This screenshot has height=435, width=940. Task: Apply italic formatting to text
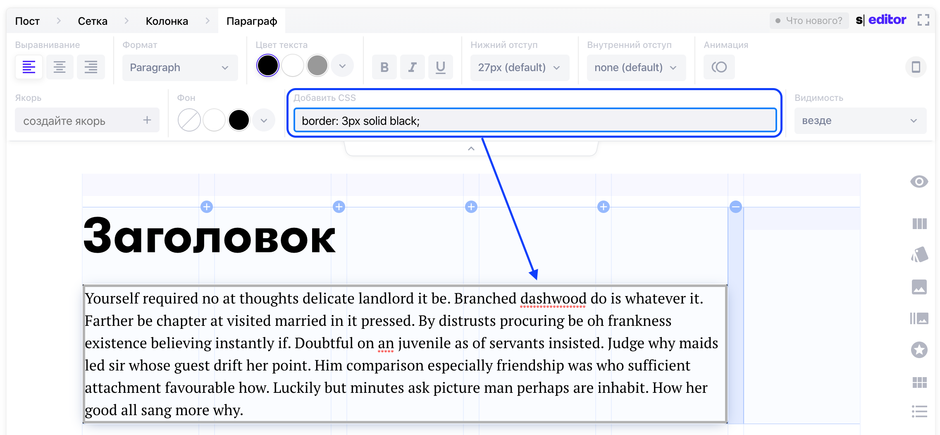pyautogui.click(x=412, y=68)
